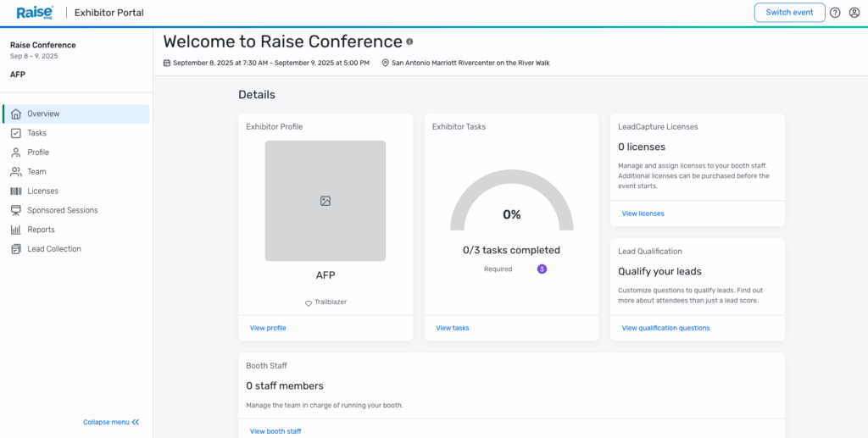Click the Reports bar chart icon
Viewport: 868px width, 438px height.
coord(16,230)
